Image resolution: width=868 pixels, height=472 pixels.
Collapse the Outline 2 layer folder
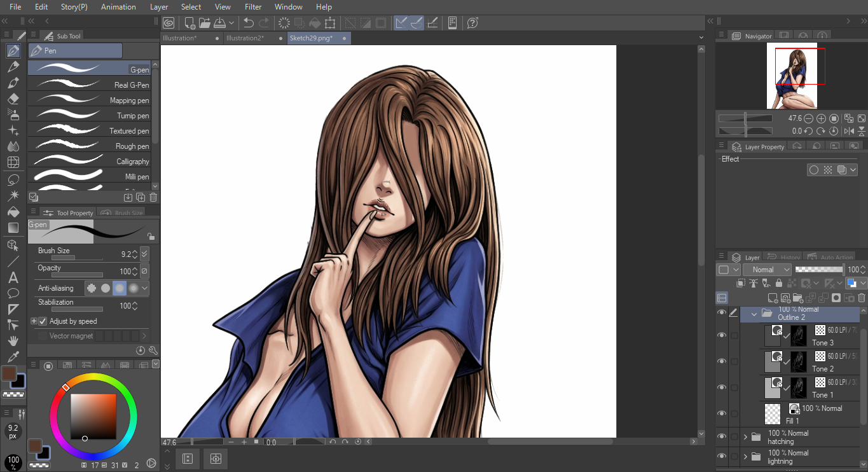(754, 313)
